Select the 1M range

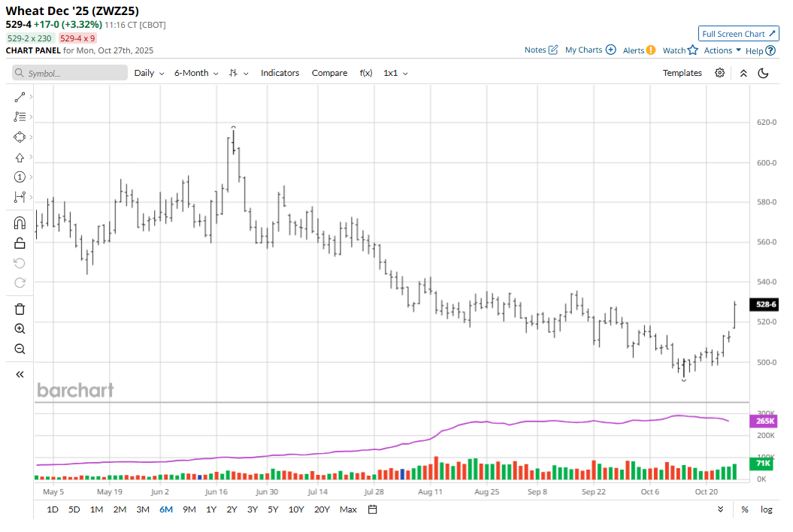[x=97, y=509]
